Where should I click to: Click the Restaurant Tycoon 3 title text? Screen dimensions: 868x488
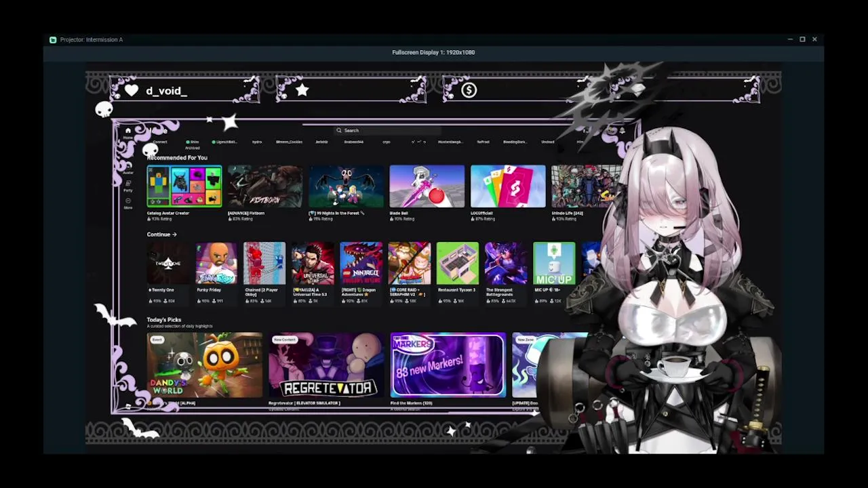pyautogui.click(x=456, y=290)
